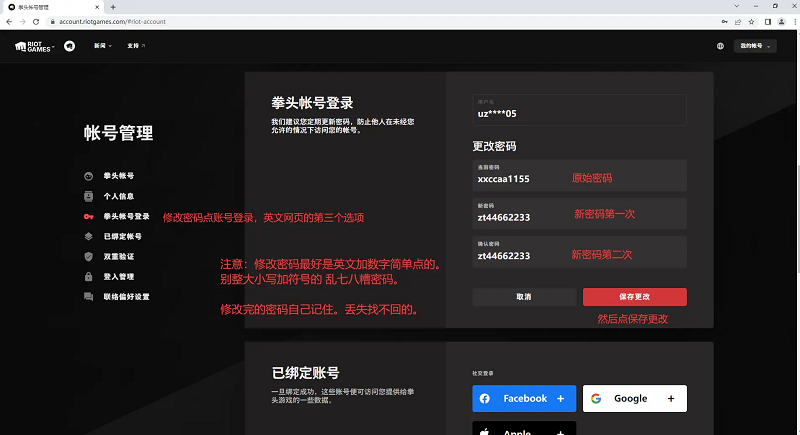Open 登入管理 in sidebar
The image size is (800, 435).
[x=119, y=277]
